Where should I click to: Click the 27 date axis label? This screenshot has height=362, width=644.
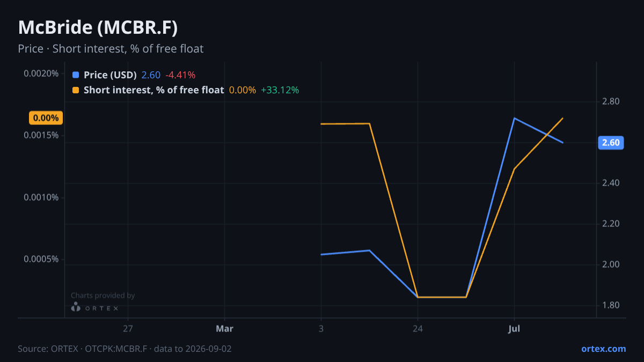click(128, 328)
